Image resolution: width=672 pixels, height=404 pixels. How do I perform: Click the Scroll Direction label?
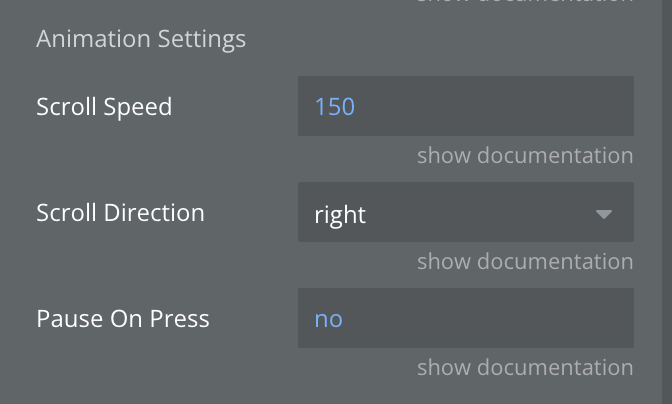[120, 213]
